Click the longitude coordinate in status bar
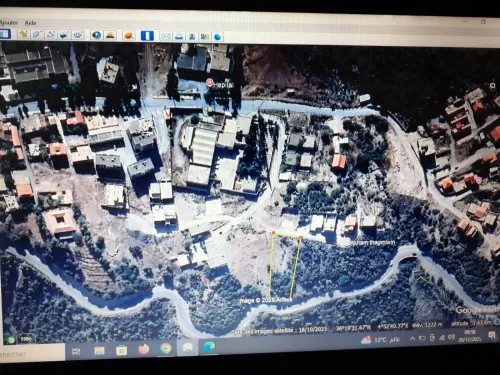The width and height of the screenshot is (500, 375). pos(393,326)
